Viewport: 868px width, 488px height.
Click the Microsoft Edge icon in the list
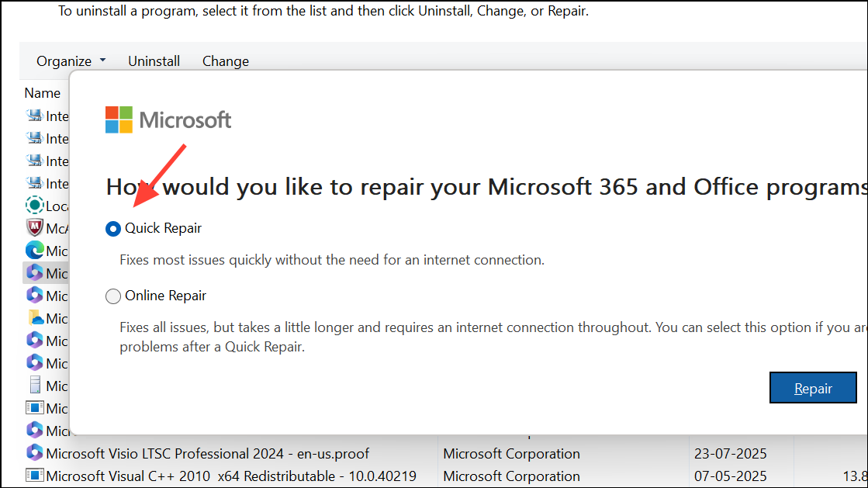pos(34,251)
